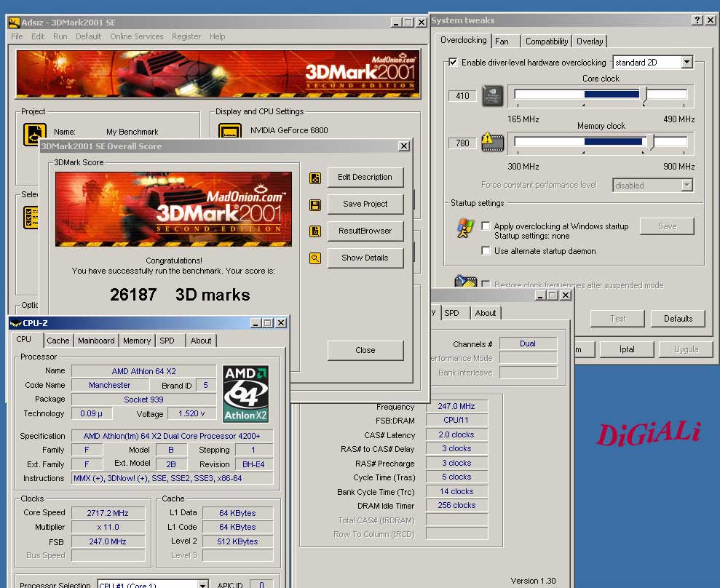Open the standard 2D mode dropdown

pos(687,62)
